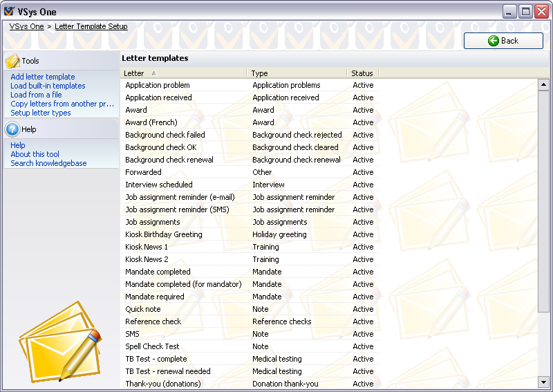Open the Letter Template Setup breadcrumb link
553x392 pixels.
tap(91, 26)
